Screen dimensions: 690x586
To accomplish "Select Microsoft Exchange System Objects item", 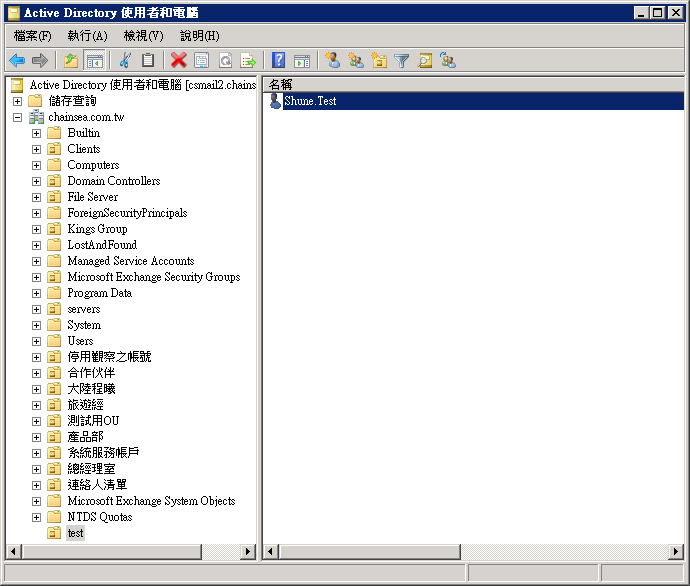I will pos(151,501).
